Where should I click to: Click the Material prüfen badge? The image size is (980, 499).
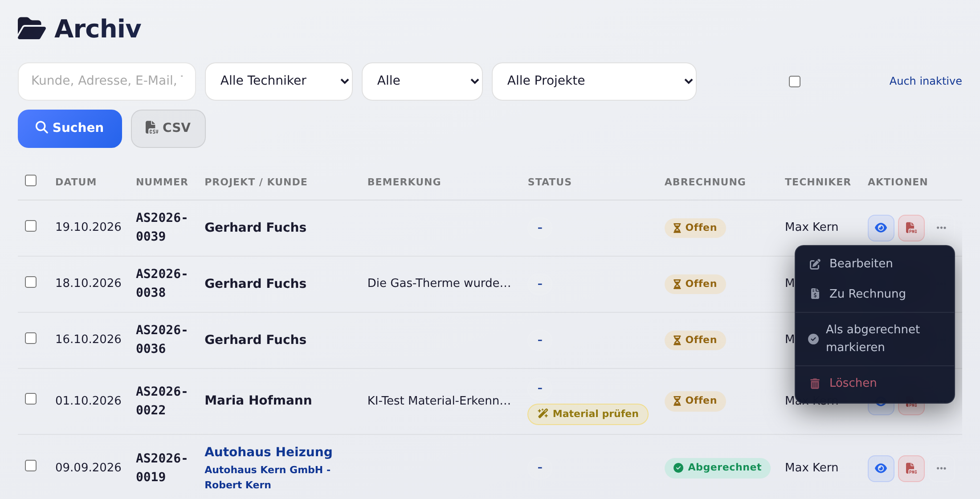(588, 414)
